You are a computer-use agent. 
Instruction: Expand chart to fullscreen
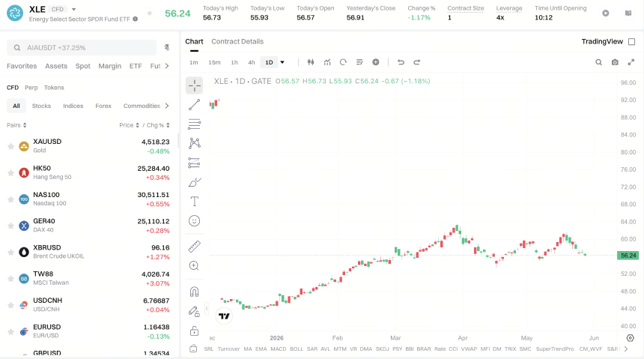coord(631,62)
